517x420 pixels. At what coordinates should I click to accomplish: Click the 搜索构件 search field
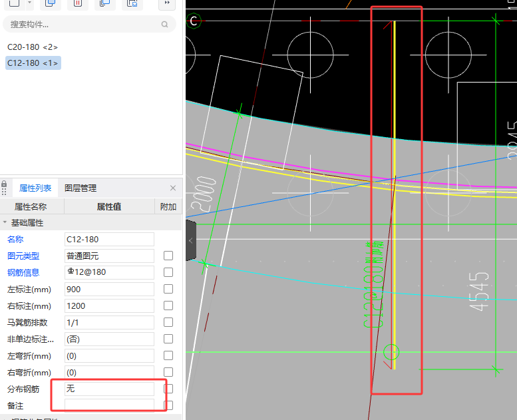click(x=89, y=24)
